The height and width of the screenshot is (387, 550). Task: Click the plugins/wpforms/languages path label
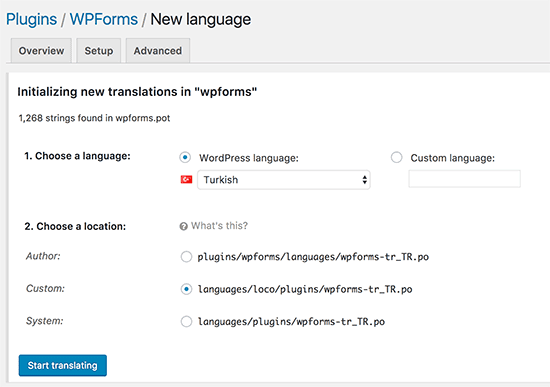point(313,257)
